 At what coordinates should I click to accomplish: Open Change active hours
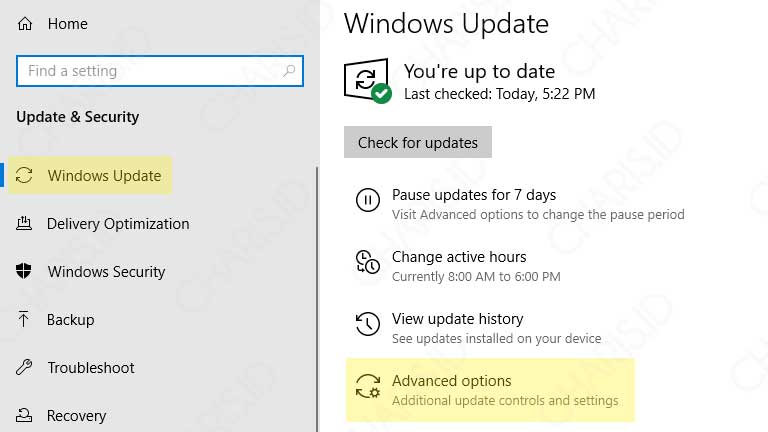click(x=459, y=257)
